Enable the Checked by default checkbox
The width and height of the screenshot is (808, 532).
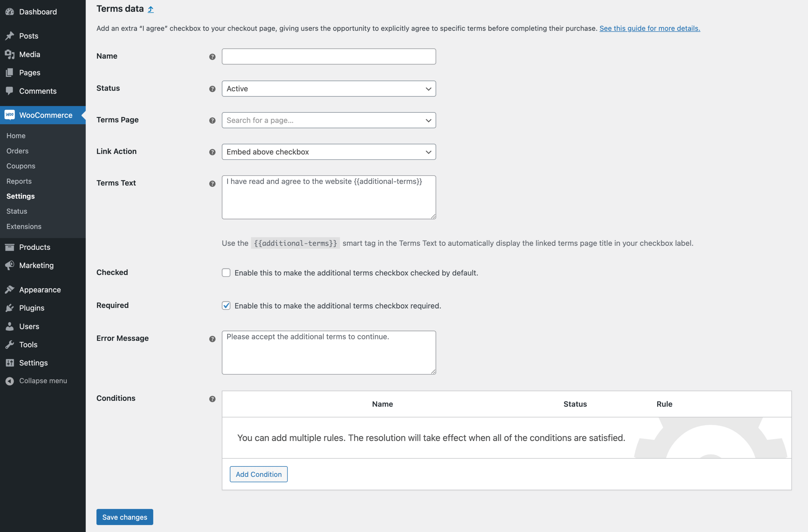pyautogui.click(x=226, y=273)
